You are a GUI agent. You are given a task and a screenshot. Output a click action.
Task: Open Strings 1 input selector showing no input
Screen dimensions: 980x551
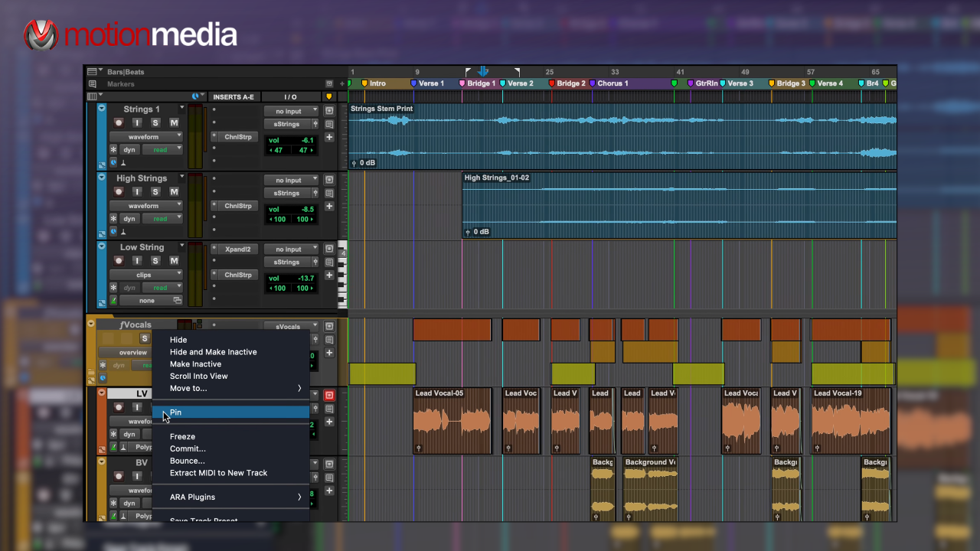click(292, 112)
